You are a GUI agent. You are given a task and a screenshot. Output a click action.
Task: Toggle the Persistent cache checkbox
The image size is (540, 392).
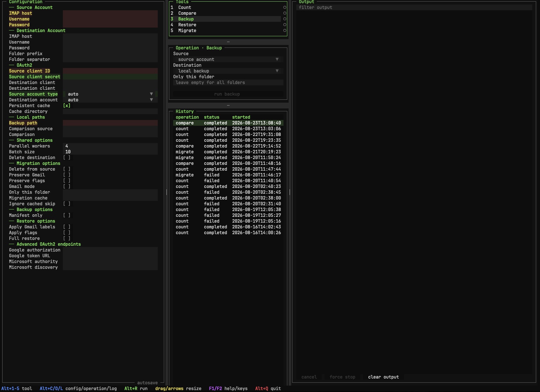coord(67,106)
